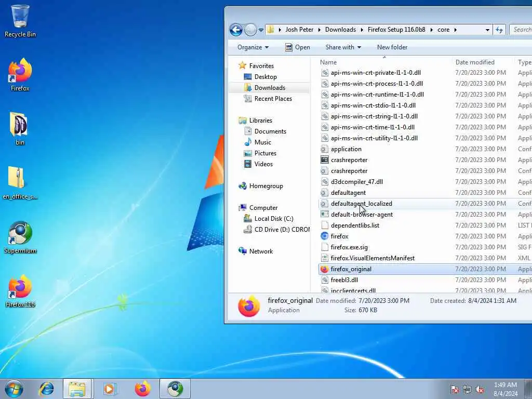Click the Open toolbar button

tap(298, 47)
